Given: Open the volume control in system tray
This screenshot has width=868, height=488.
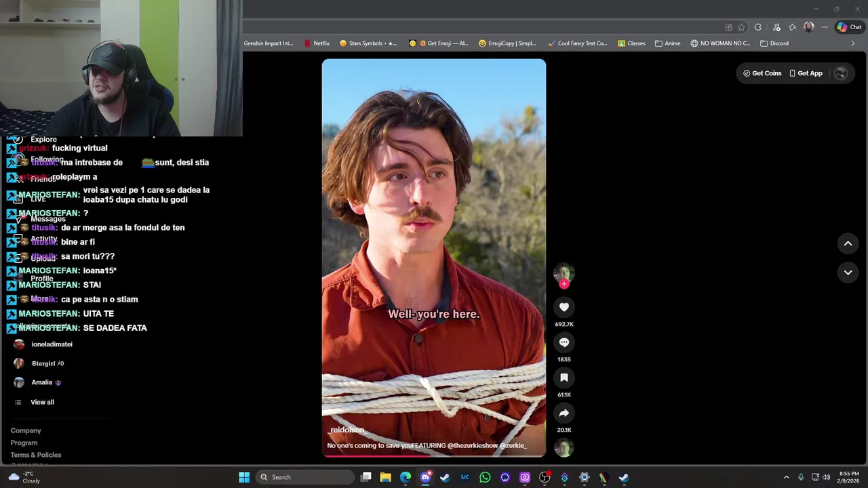Looking at the screenshot, I should point(826,477).
